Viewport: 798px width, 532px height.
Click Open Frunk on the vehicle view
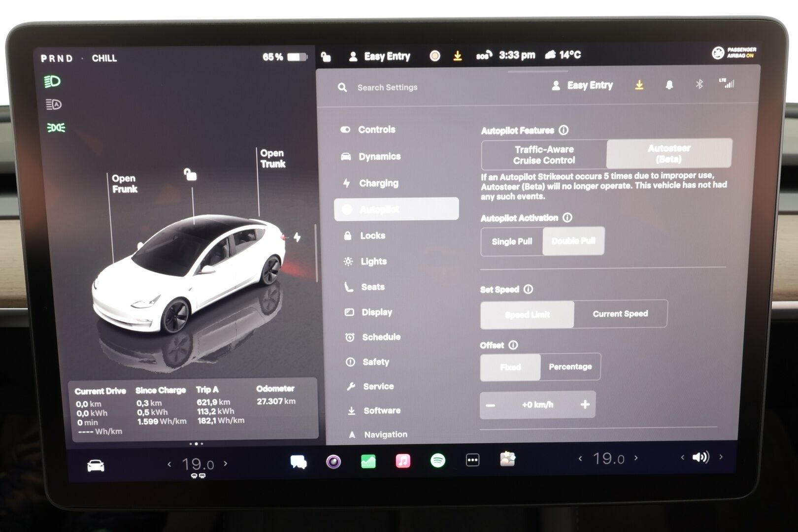click(124, 183)
